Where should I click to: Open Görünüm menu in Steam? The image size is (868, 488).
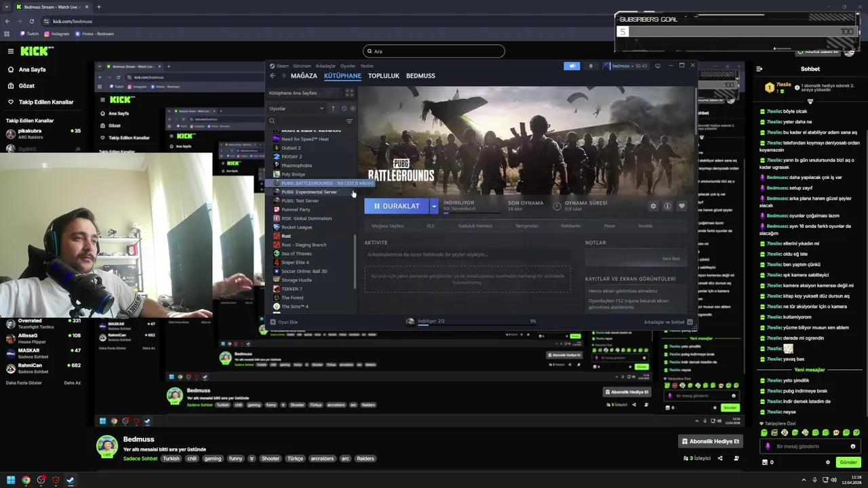(302, 66)
